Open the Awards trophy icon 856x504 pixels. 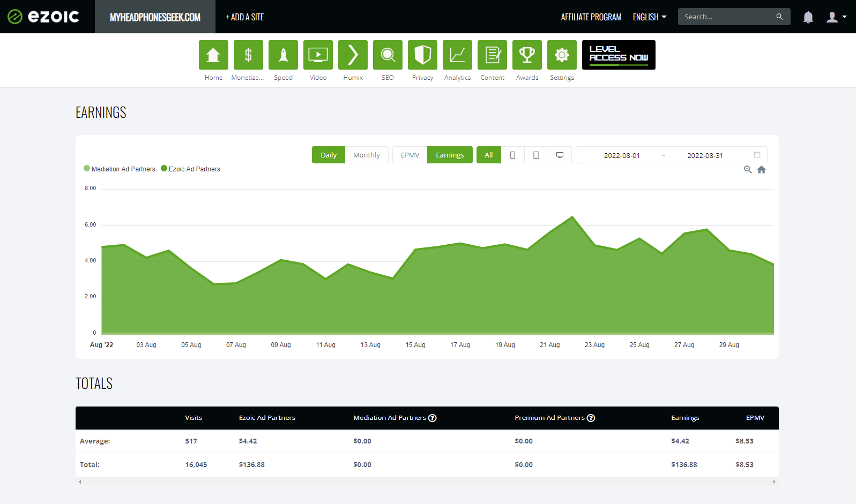pyautogui.click(x=527, y=55)
